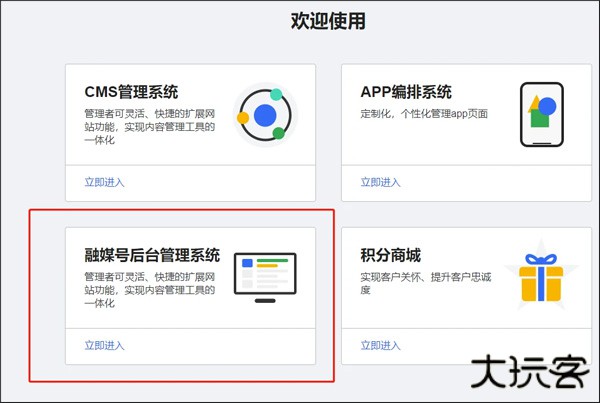Open 立即进入 link under CMS管理系统
This screenshot has width=600, height=403.
click(104, 182)
